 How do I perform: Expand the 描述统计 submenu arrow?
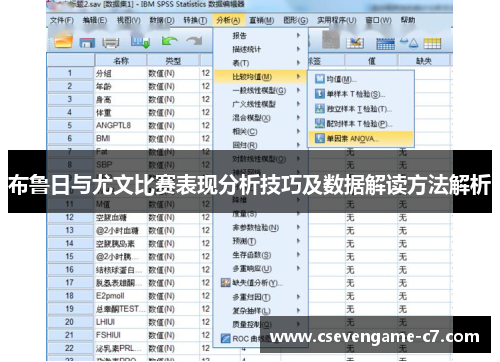(x=298, y=49)
